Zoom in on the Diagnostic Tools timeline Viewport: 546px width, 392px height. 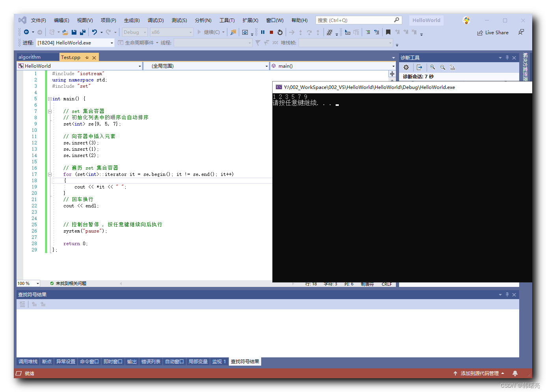(x=433, y=67)
